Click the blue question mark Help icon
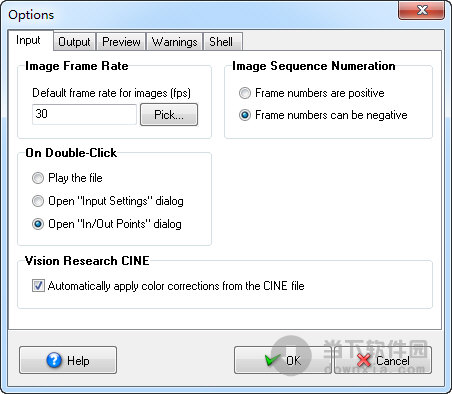 pos(54,360)
